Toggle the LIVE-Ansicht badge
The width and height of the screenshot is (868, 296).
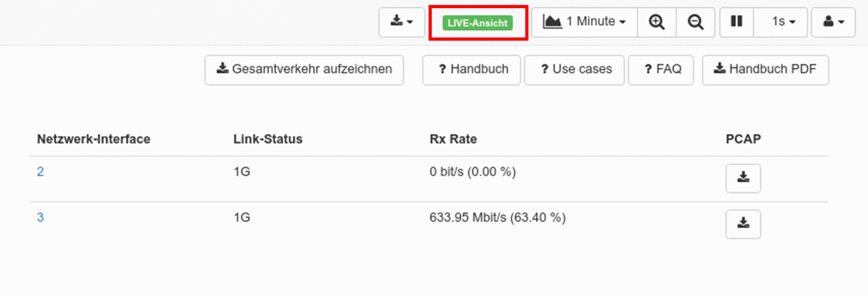477,23
